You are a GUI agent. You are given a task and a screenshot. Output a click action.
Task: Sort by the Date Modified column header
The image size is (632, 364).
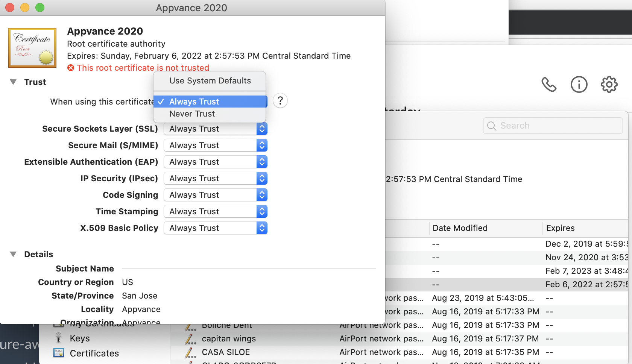(460, 228)
